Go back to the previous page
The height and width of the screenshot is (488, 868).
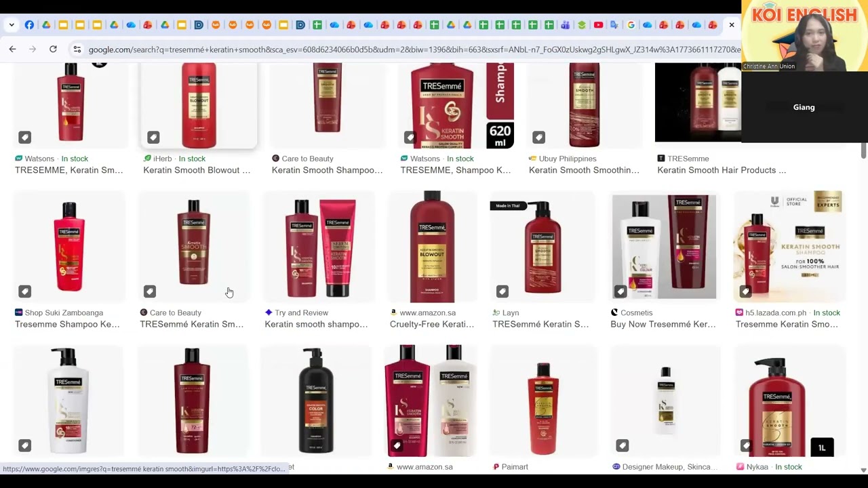tap(12, 49)
